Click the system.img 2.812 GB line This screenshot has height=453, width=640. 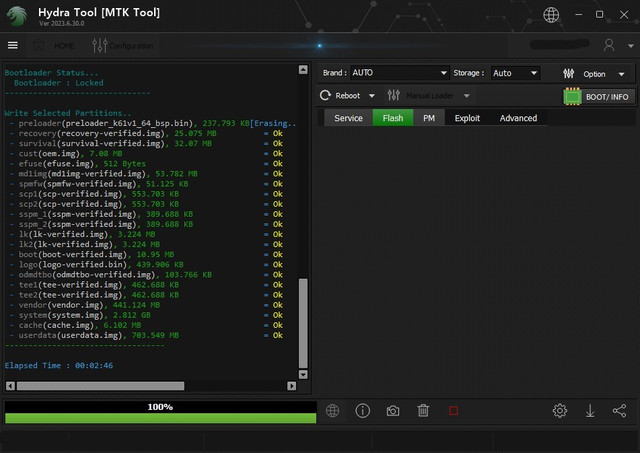[146, 315]
